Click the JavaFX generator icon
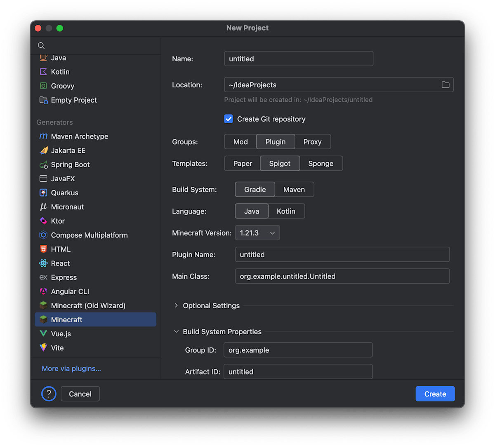The width and height of the screenshot is (495, 448). 43,178
